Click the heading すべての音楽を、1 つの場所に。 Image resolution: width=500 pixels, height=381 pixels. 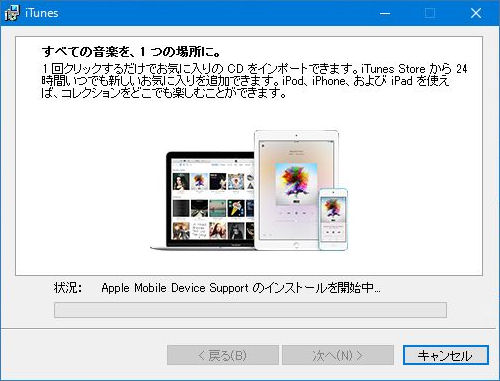click(131, 52)
